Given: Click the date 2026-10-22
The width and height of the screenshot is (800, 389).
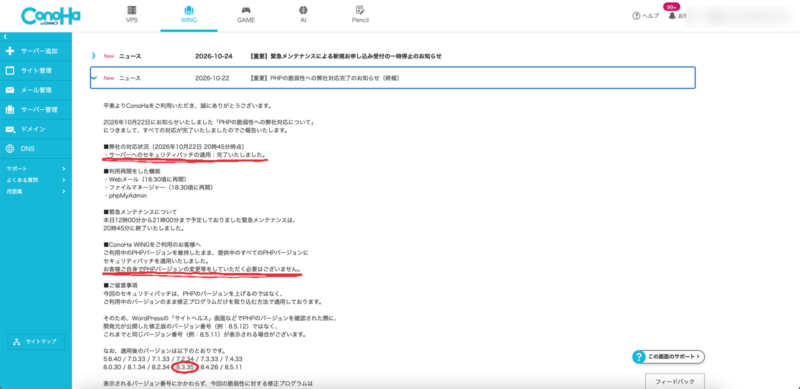Looking at the screenshot, I should (x=212, y=78).
